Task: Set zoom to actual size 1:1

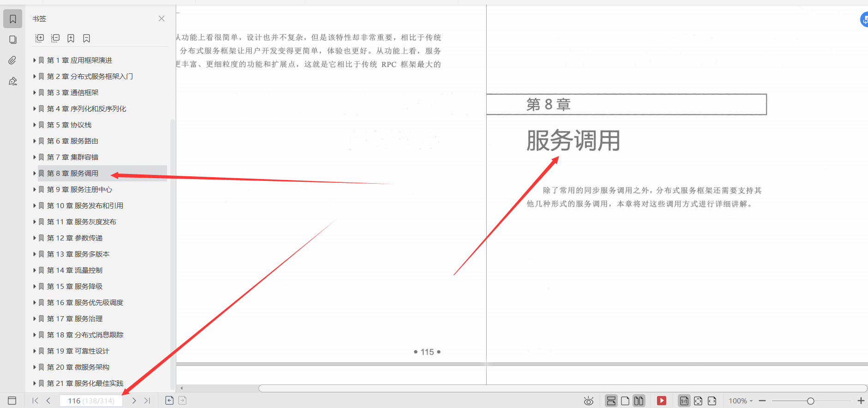Action: click(684, 401)
